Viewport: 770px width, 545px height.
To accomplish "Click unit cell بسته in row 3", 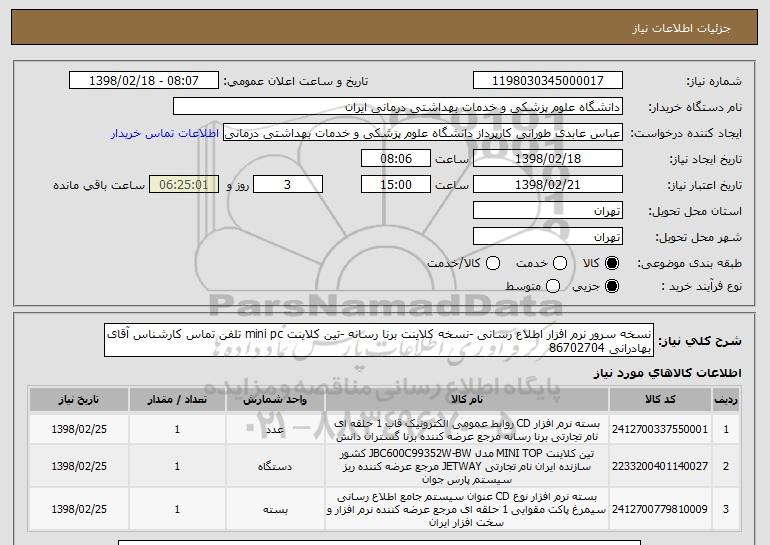I will coord(275,510).
